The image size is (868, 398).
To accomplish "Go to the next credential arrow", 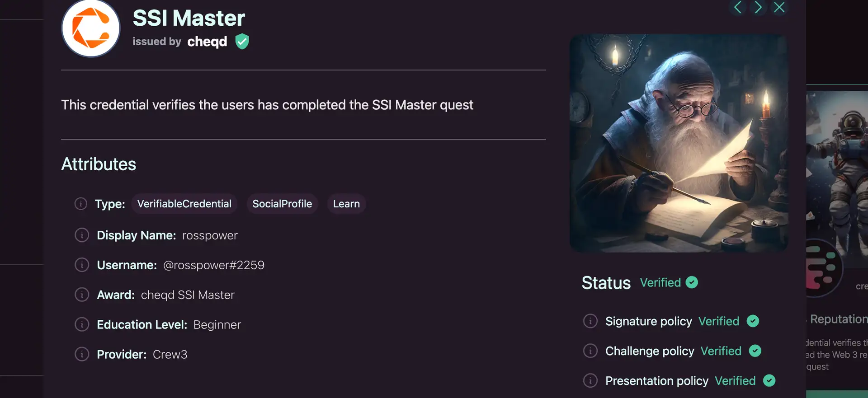I will click(758, 7).
